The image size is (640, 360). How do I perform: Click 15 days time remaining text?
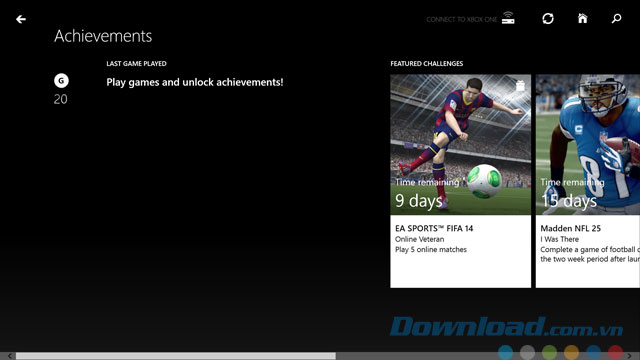569,200
